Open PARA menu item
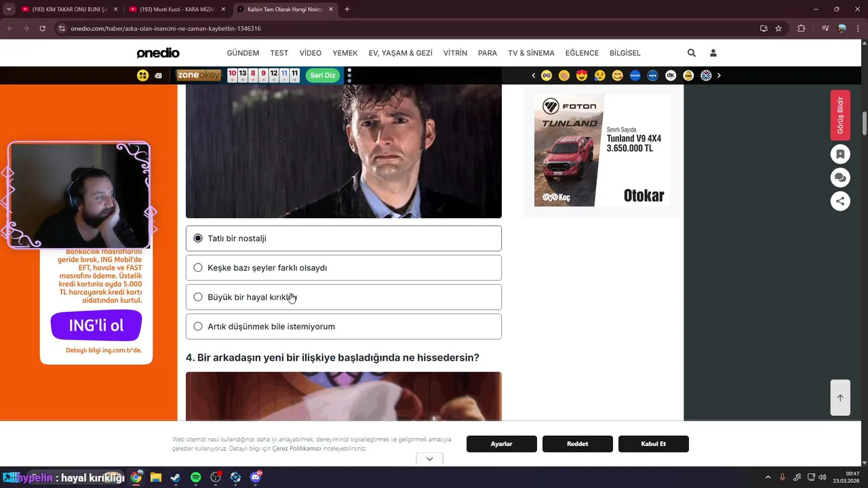Image resolution: width=868 pixels, height=488 pixels. click(488, 53)
